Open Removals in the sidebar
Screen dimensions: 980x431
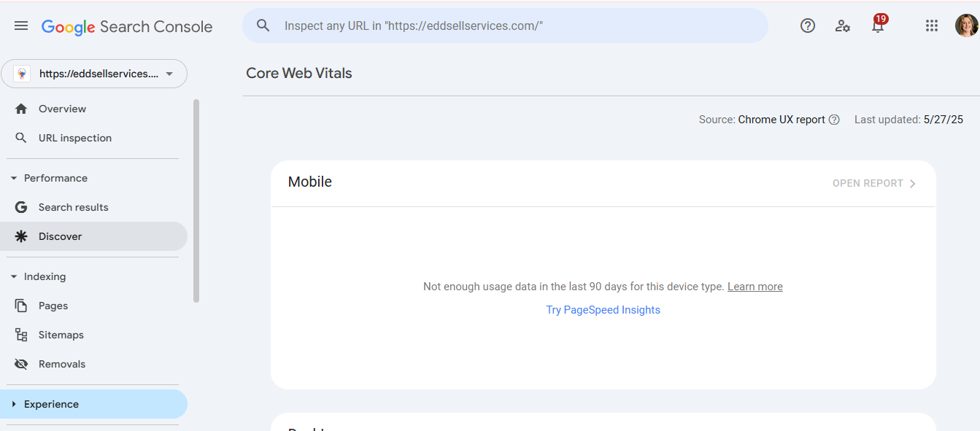tap(93, 364)
